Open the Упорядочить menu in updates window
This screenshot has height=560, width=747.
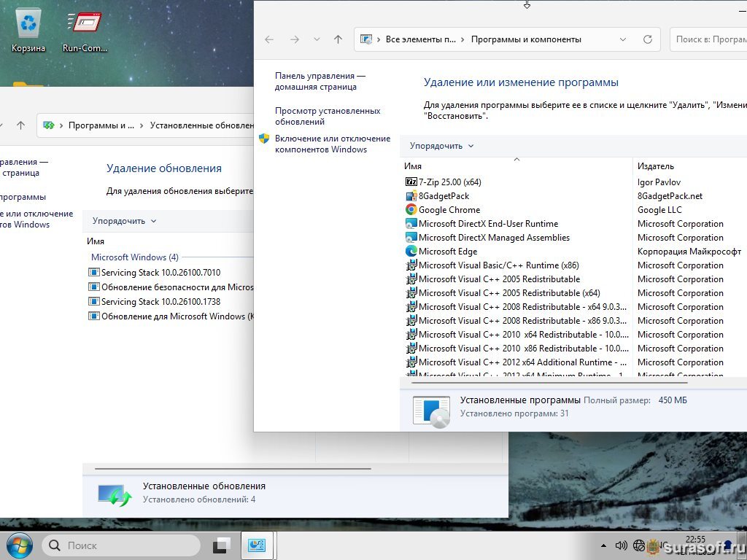[124, 221]
